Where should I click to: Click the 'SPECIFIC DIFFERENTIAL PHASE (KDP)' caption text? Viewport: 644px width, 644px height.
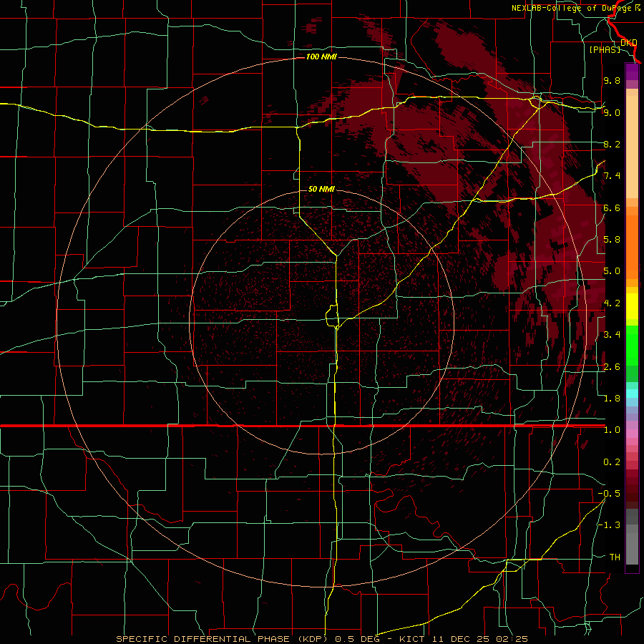tap(222, 639)
